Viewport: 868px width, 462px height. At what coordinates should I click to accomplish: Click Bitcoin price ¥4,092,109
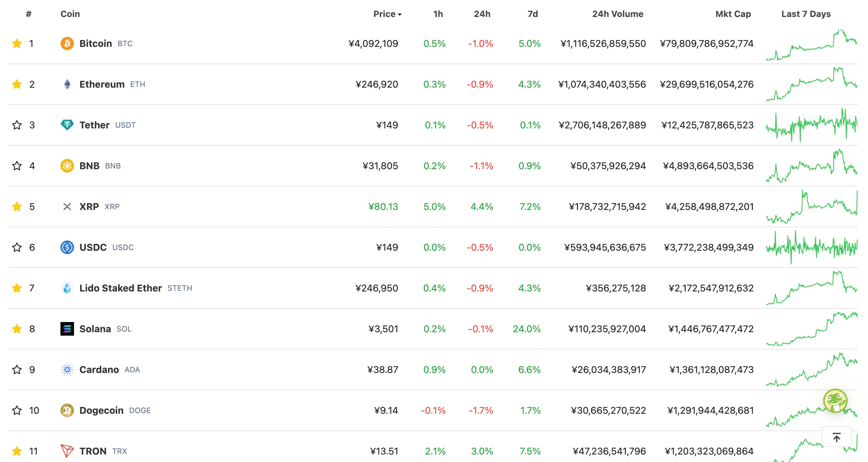tap(373, 43)
